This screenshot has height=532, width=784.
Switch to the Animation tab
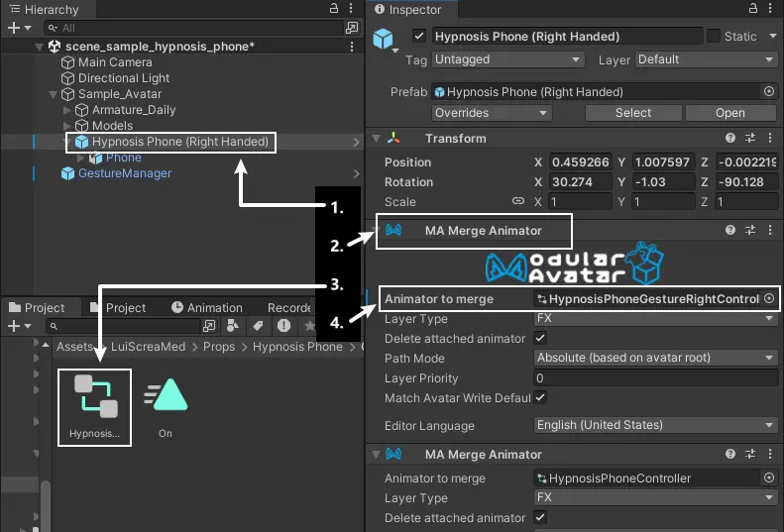coord(207,308)
